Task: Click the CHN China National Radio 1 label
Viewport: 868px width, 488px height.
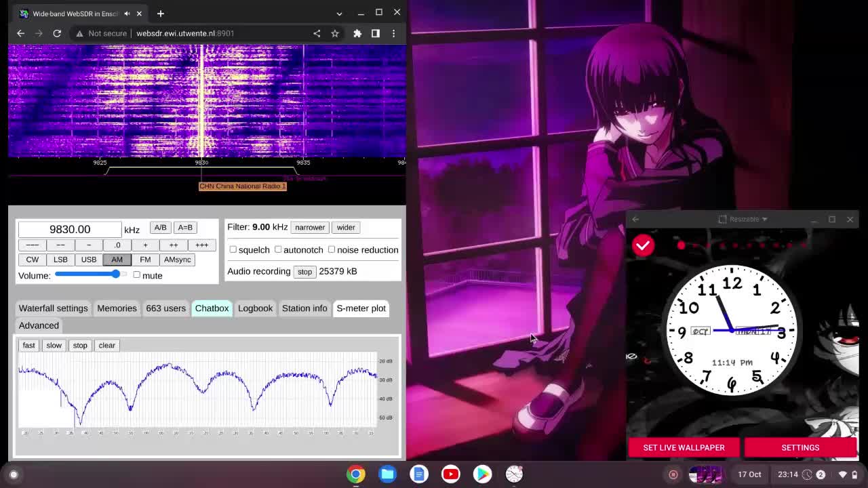Action: point(243,186)
